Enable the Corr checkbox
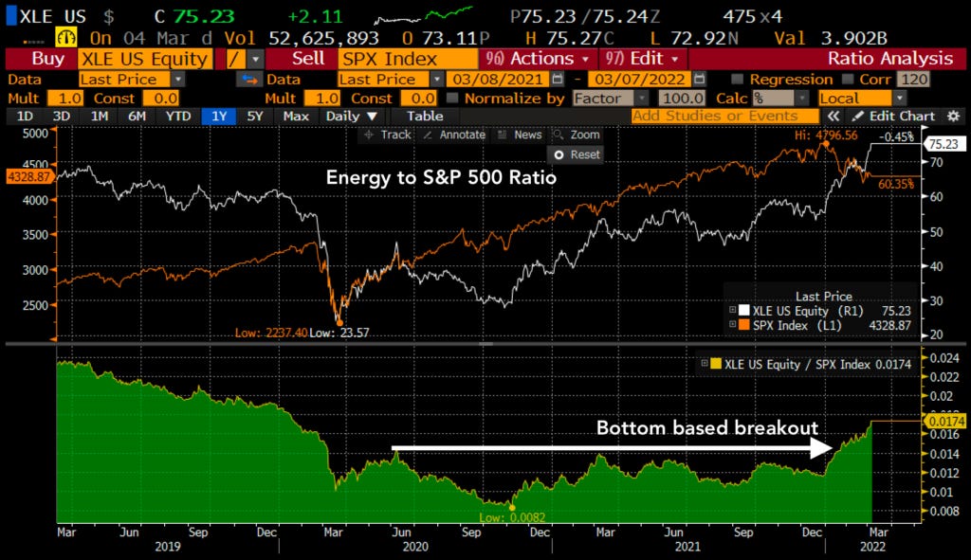Screen dimensions: 971x560 [847, 80]
